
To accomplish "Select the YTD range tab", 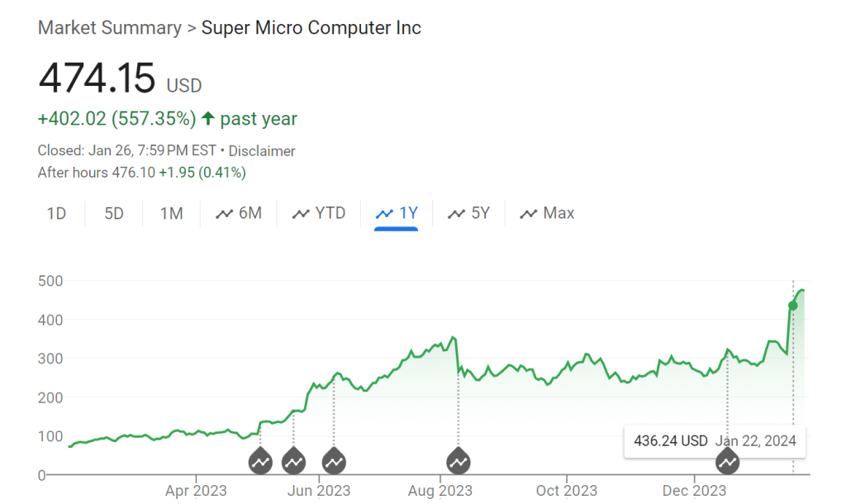I will point(319,214).
